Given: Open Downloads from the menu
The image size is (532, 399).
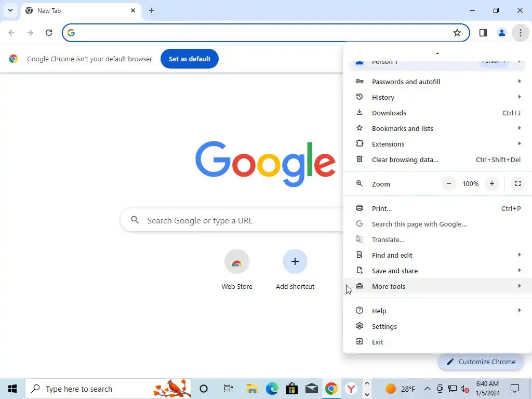Looking at the screenshot, I should click(437, 113).
